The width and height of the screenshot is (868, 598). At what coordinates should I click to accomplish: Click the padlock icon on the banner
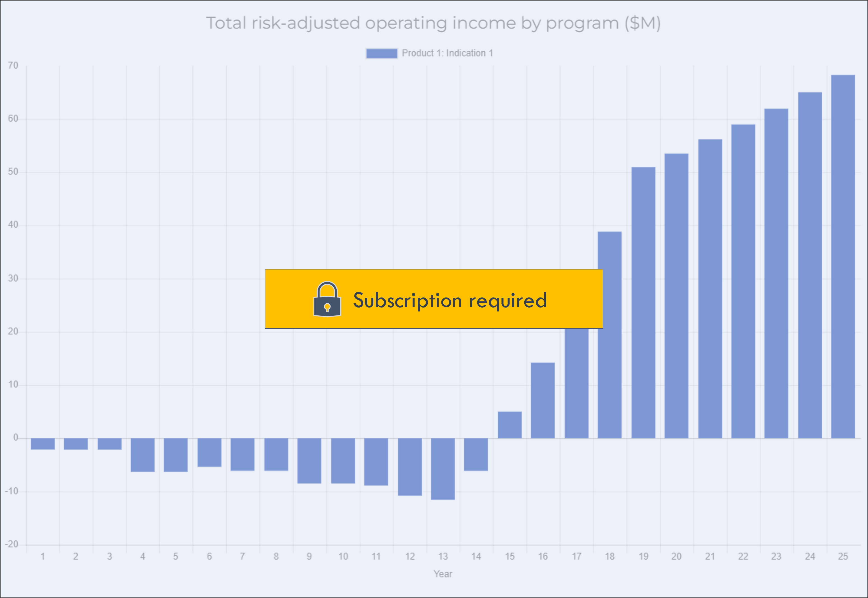coord(327,299)
